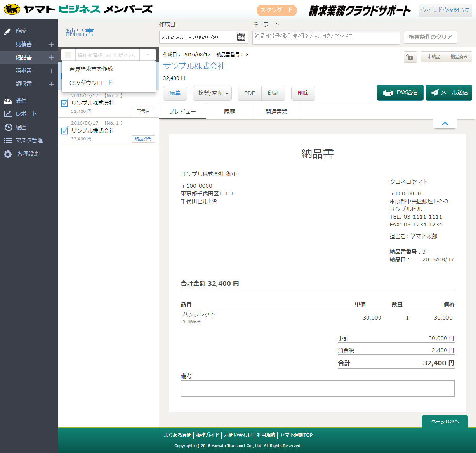The width and height of the screenshot is (476, 453).
Task: Switch to the 履歴 tab
Action: tap(229, 112)
